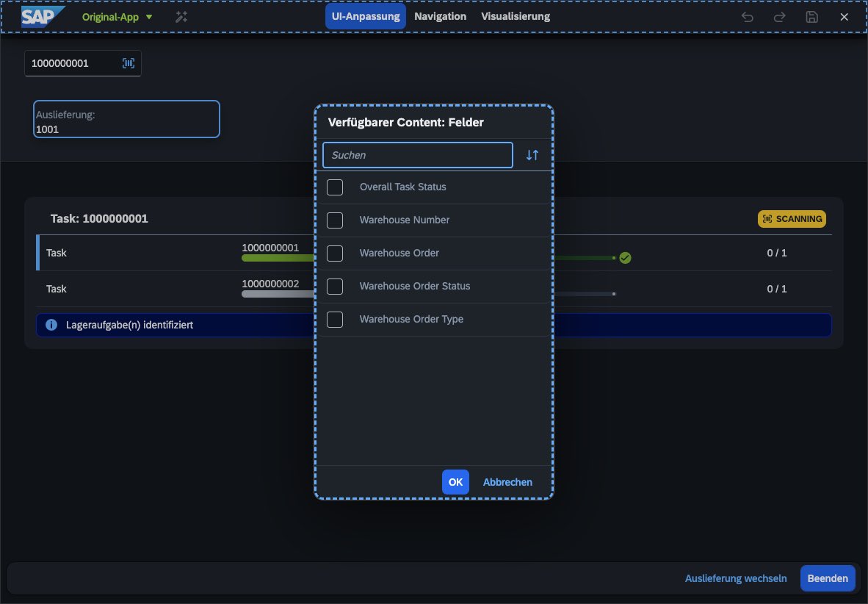Click 'Warehouse Order Type' label text
This screenshot has height=604, width=868.
click(x=411, y=319)
